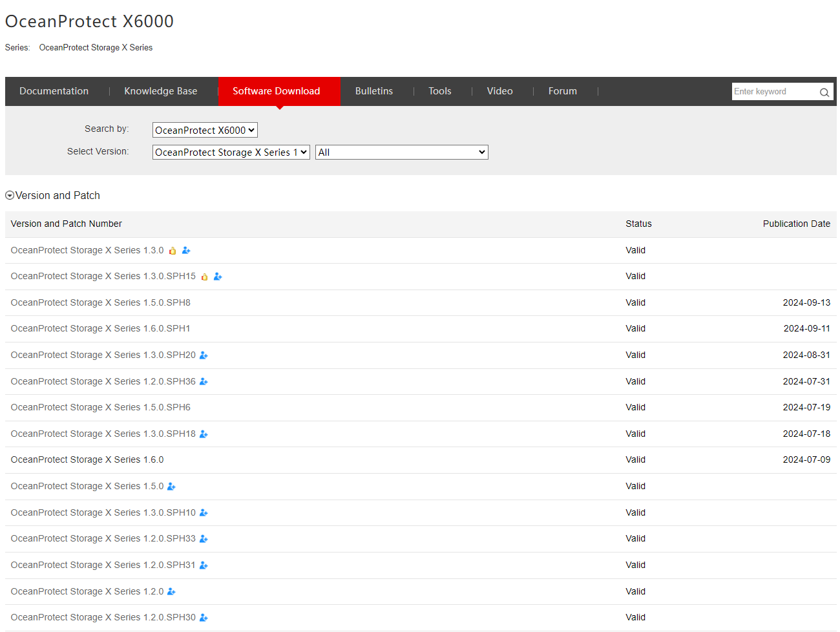Click user icon beside 1.2.0.SPH36

click(204, 382)
